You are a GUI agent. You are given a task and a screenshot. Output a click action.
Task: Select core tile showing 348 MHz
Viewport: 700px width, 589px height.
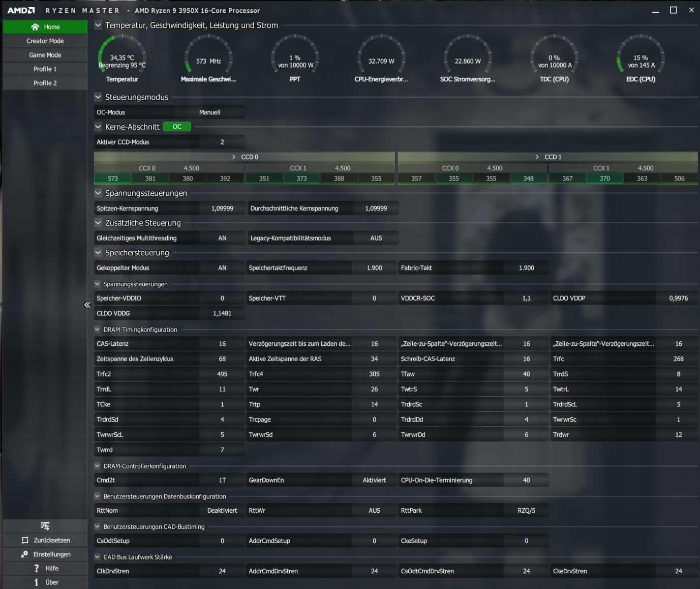click(529, 179)
